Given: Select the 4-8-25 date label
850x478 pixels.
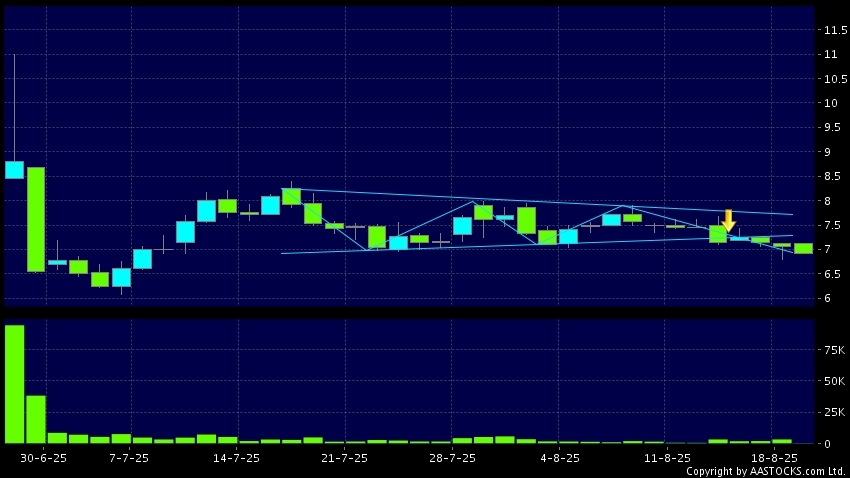Looking at the screenshot, I should 560,458.
